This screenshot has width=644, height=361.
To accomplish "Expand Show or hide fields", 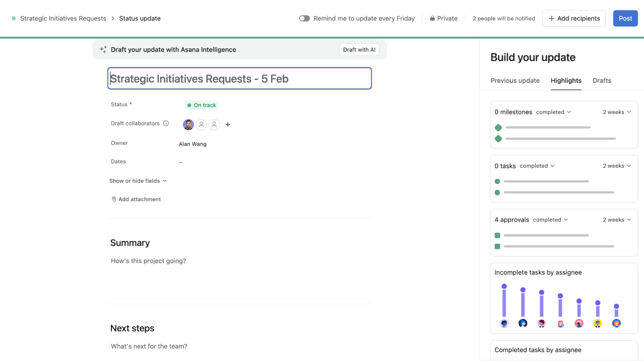I will pos(138,181).
